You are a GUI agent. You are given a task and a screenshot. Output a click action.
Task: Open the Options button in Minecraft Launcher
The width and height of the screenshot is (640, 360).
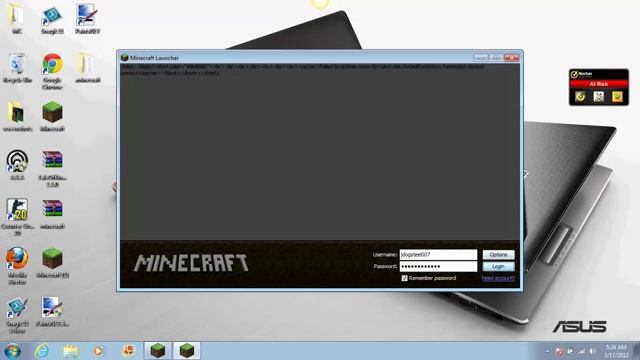(x=498, y=255)
